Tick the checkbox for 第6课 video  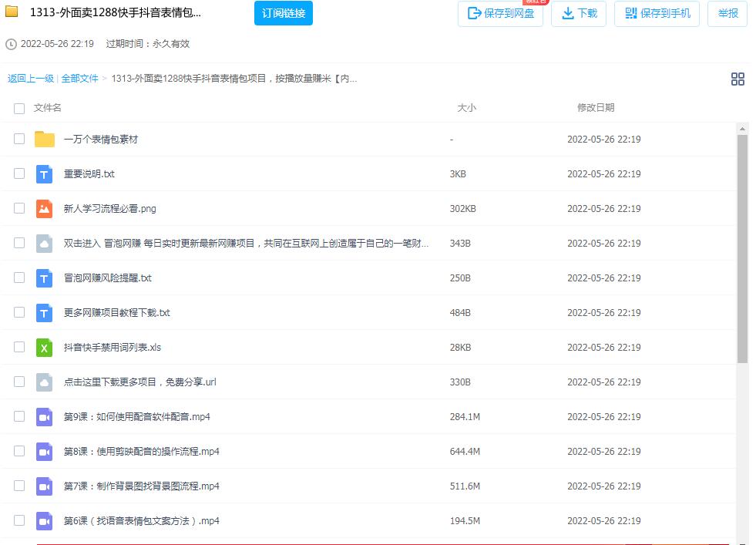click(19, 521)
